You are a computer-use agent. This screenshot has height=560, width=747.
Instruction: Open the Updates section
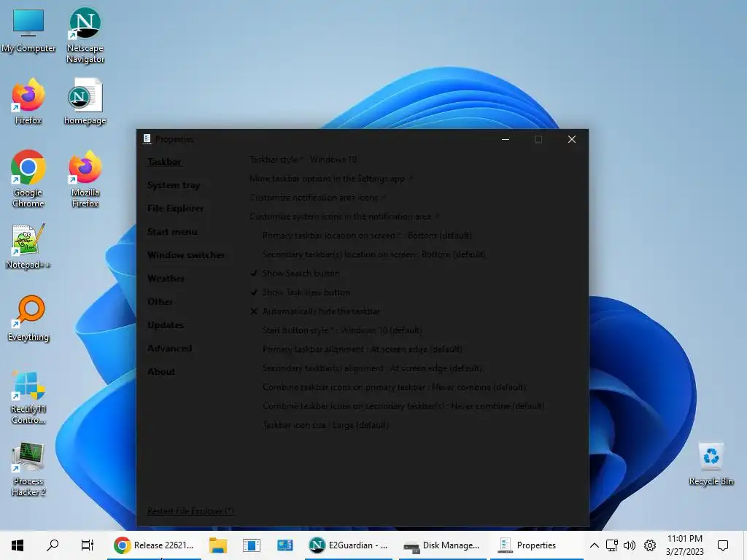tap(166, 325)
